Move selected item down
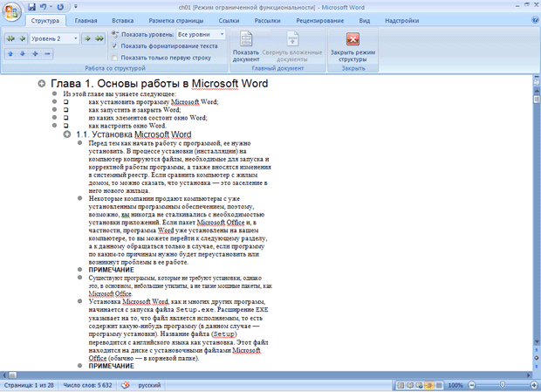 pos(23,54)
